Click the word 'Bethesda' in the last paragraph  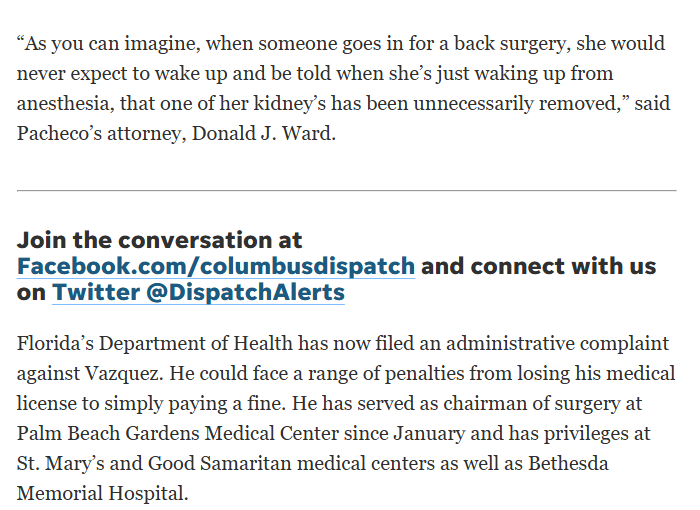pos(568,463)
